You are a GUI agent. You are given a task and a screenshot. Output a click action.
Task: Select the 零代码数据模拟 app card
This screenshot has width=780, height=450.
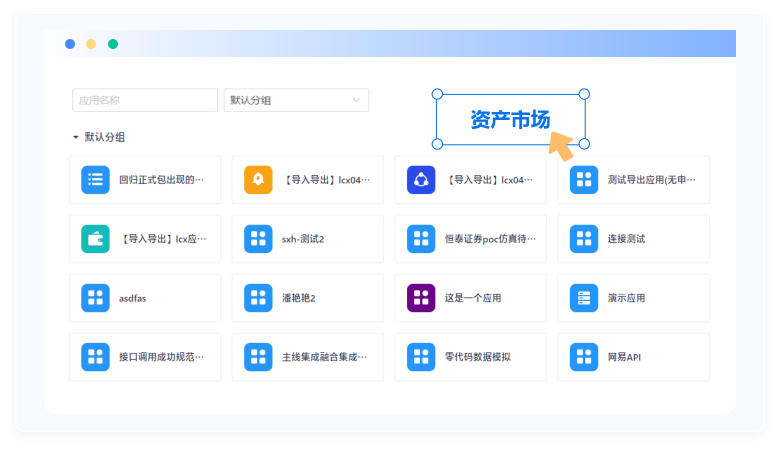pos(470,356)
